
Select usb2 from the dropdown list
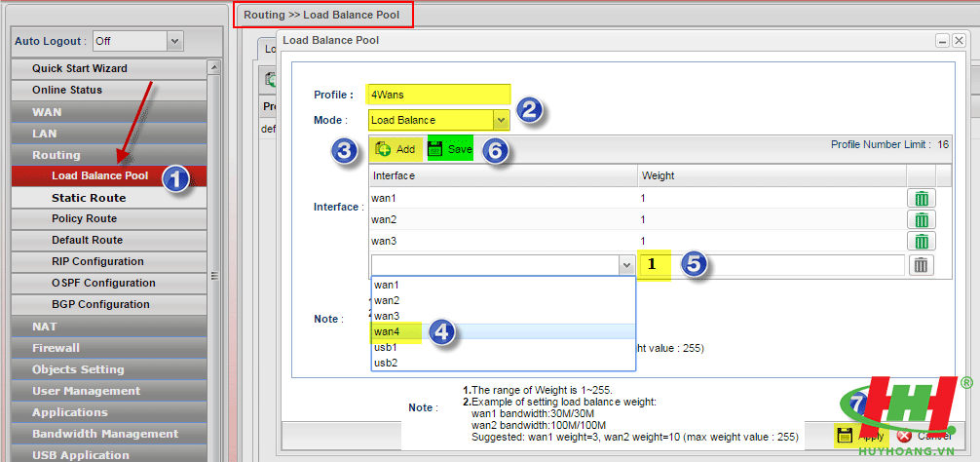(503, 363)
